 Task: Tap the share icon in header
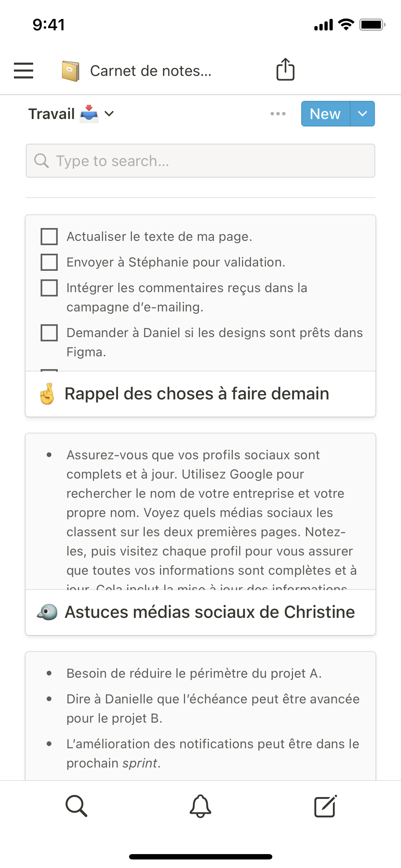click(x=285, y=69)
